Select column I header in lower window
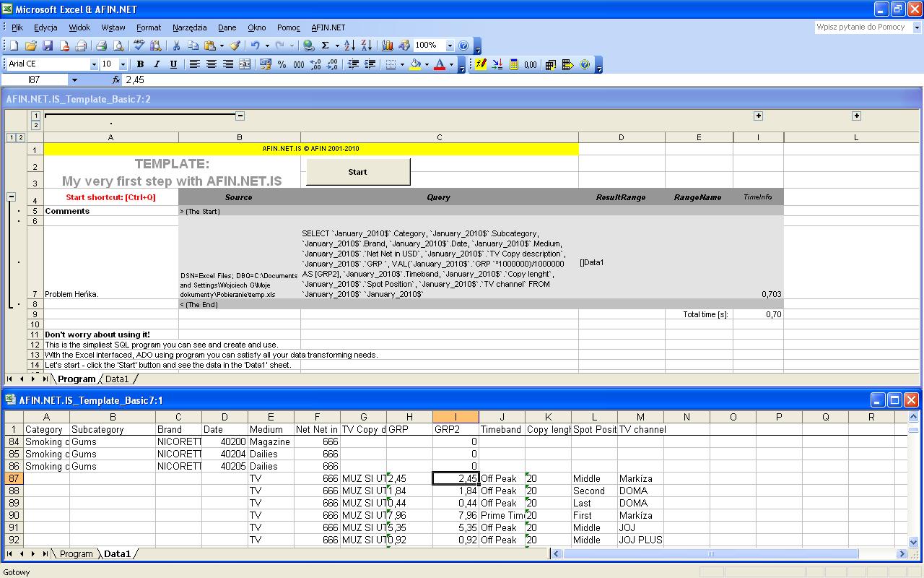Image resolution: width=924 pixels, height=578 pixels. (x=456, y=417)
